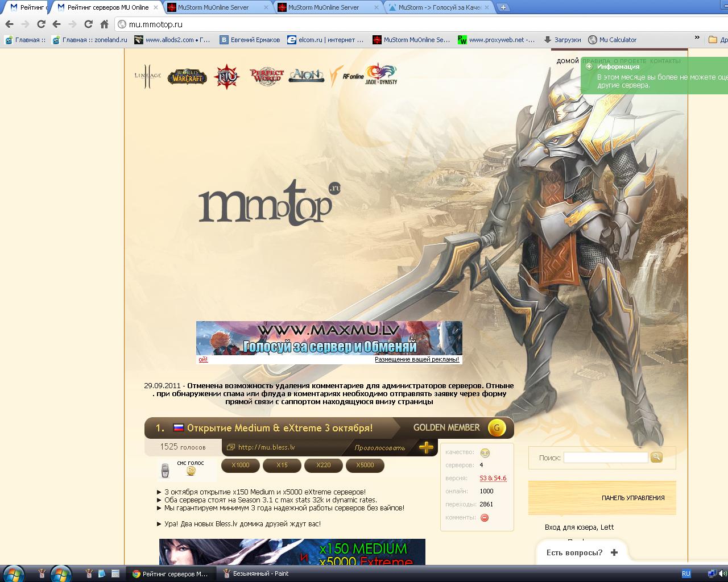
Task: Click the ПРАВИЛА menu link
Action: [x=596, y=61]
